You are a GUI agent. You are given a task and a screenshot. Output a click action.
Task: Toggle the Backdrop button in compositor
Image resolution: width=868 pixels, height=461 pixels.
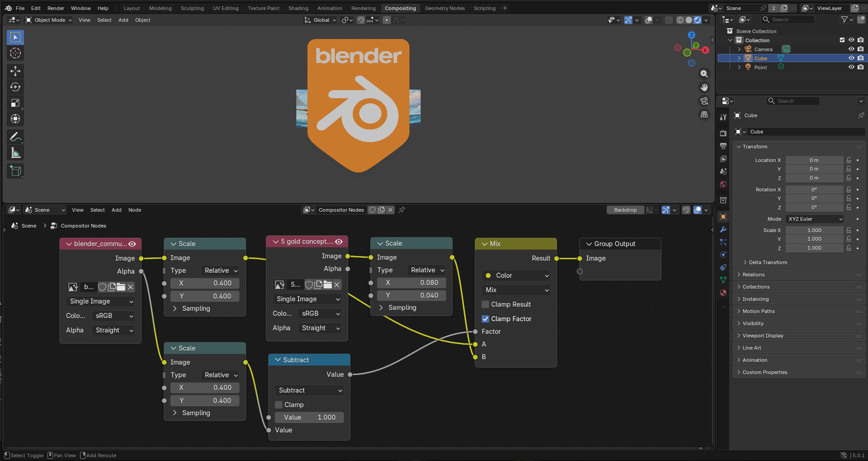point(625,210)
